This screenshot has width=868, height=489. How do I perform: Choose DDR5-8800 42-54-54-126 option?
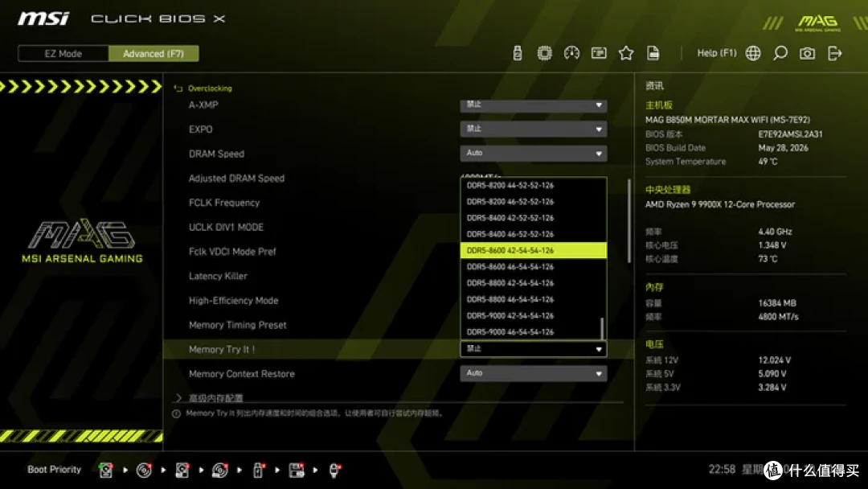coord(533,283)
